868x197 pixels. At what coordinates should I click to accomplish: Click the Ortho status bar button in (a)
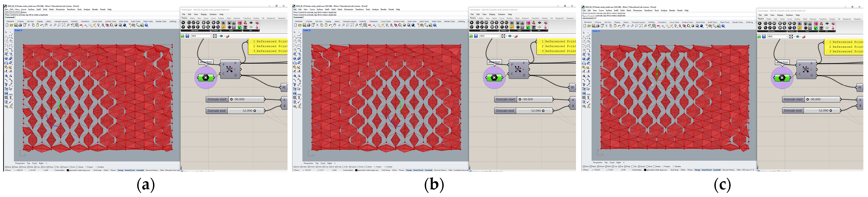106,170
